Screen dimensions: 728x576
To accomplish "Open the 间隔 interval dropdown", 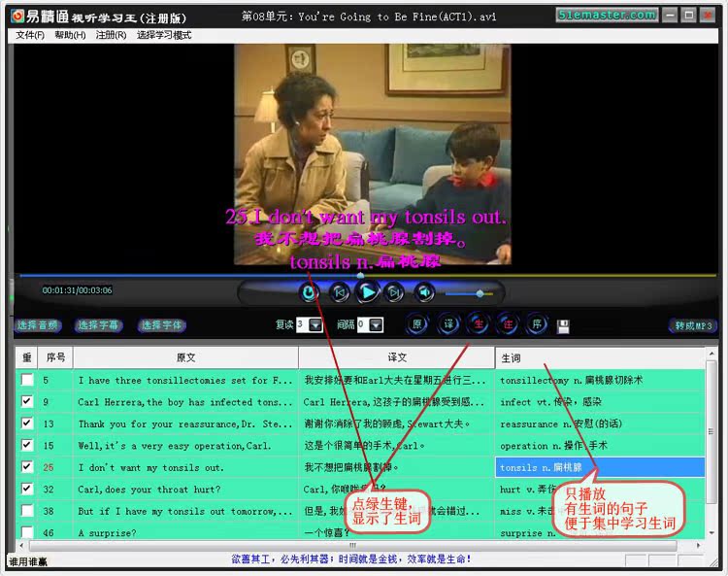I will point(377,324).
